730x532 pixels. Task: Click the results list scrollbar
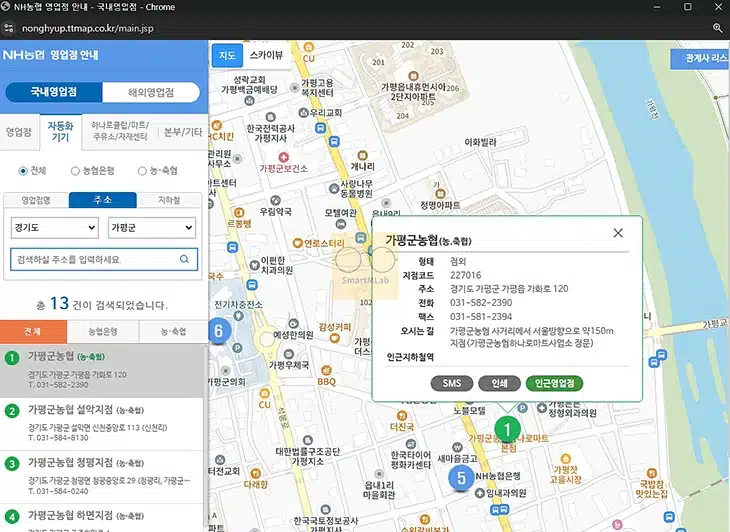pos(206,438)
